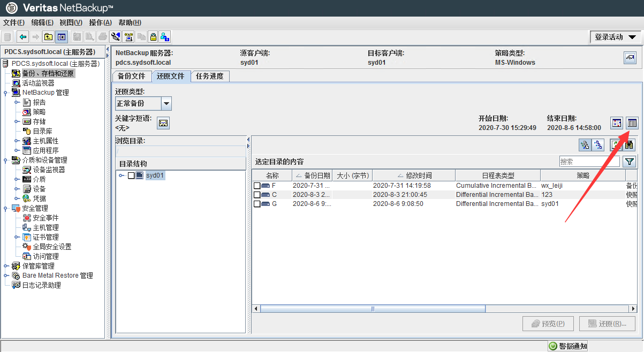Click the lock icon in the toolbar
Viewport: 644px width, 352px height.
(x=153, y=36)
